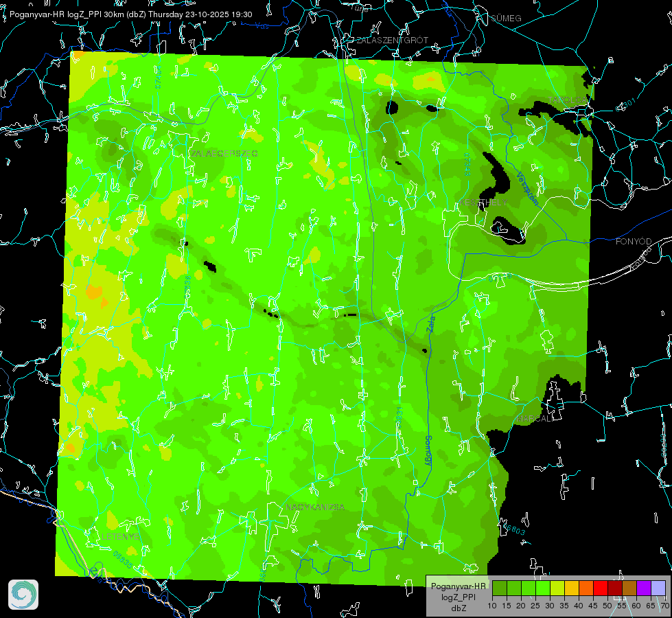Click the 30 value on the legend scale
Image resolution: width=672 pixels, height=618 pixels.
(549, 606)
